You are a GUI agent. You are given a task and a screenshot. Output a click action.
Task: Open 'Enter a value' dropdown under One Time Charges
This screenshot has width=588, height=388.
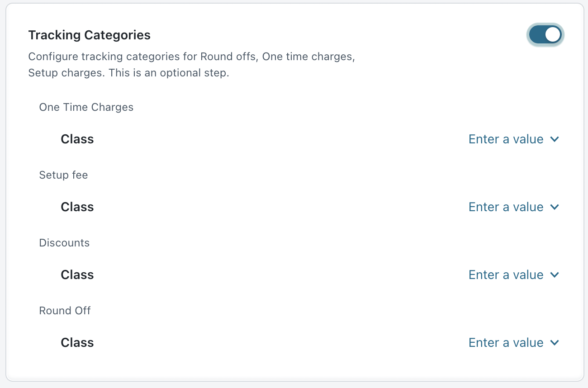tap(506, 139)
